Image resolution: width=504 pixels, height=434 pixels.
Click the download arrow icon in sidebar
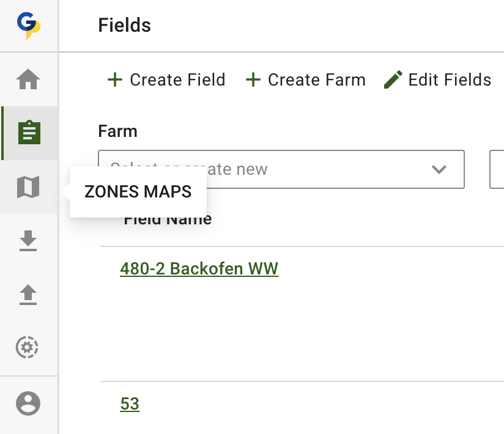(28, 241)
